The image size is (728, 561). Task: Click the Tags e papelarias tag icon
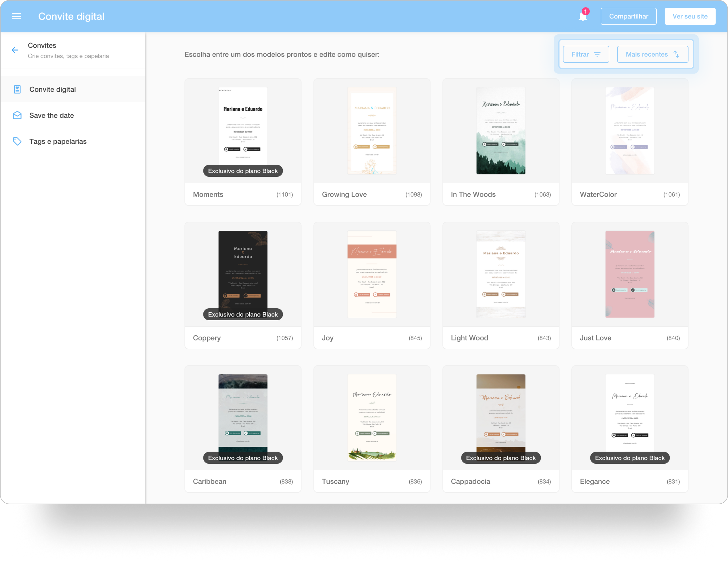pyautogui.click(x=17, y=141)
